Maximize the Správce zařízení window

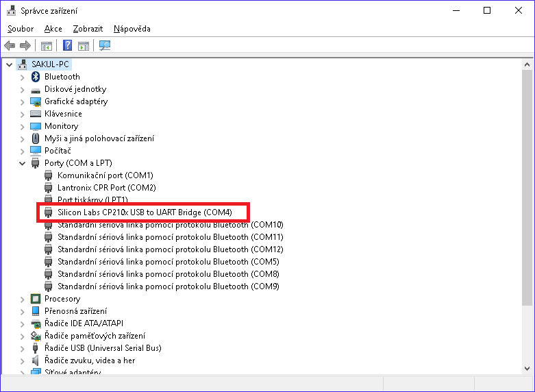pos(487,10)
